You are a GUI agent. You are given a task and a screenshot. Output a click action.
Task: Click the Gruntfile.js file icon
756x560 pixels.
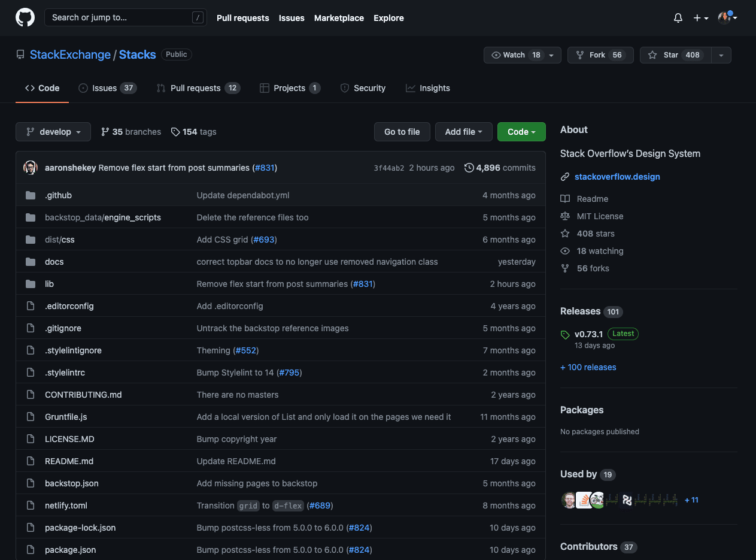[x=31, y=417]
